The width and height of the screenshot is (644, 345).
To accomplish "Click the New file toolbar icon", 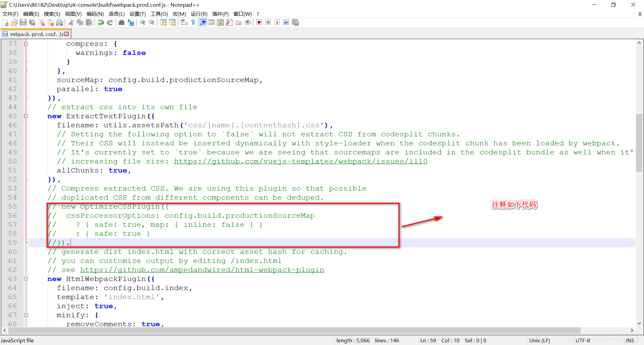I will 5,22.
